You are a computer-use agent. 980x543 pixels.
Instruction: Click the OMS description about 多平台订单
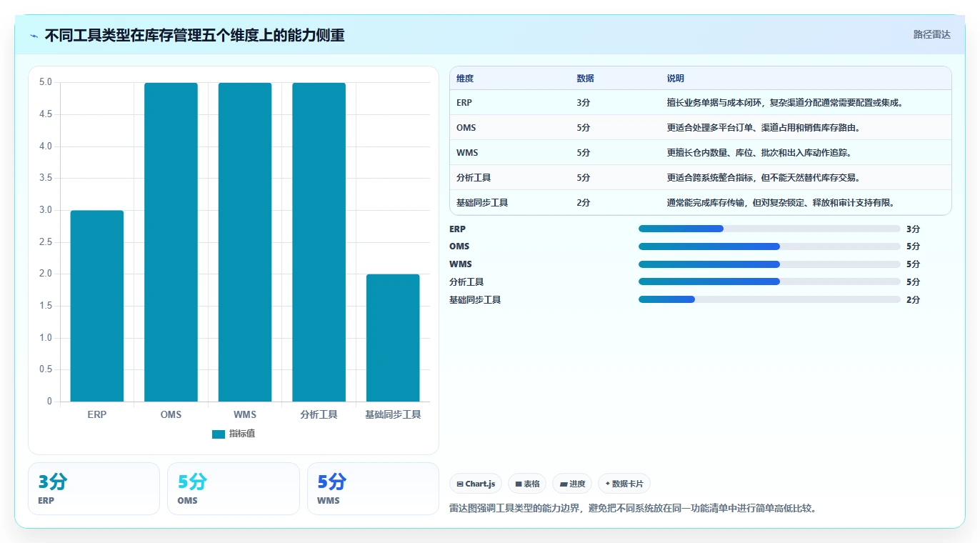(x=763, y=127)
